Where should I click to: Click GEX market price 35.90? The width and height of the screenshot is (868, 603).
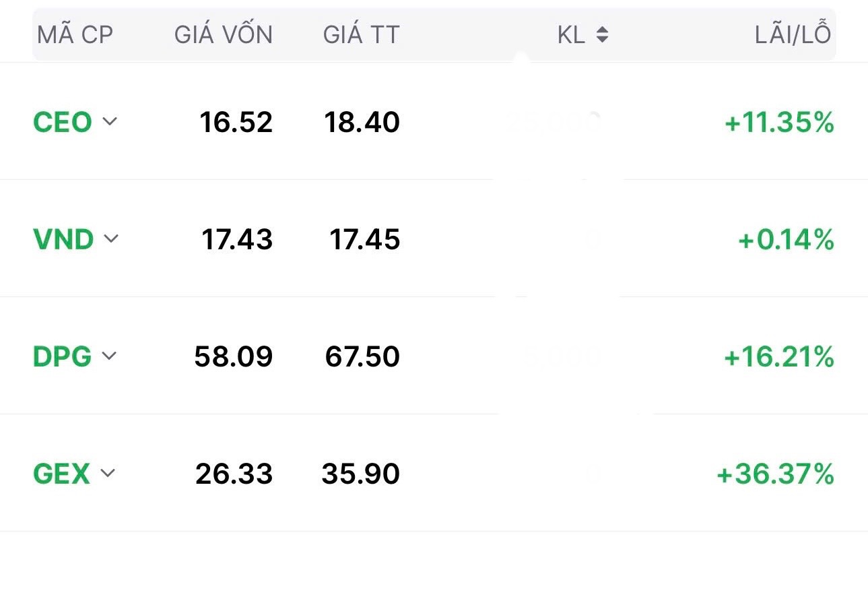361,474
